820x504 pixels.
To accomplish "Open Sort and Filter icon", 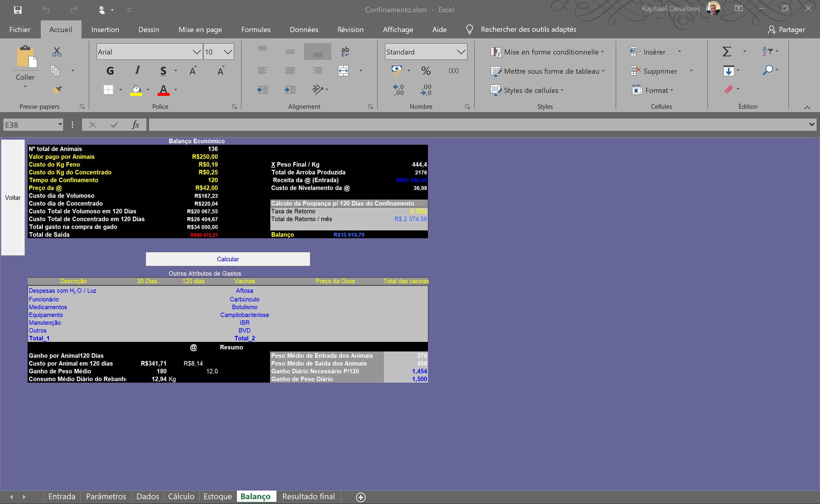I will click(767, 51).
